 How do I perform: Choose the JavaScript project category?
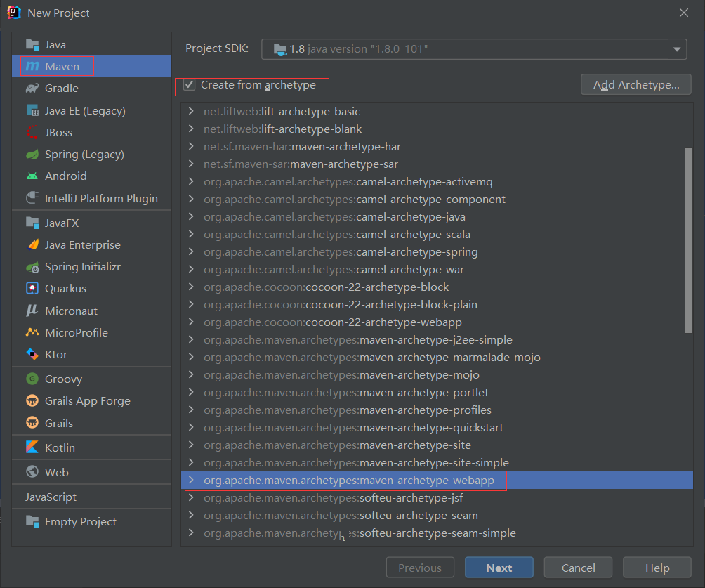point(91,497)
